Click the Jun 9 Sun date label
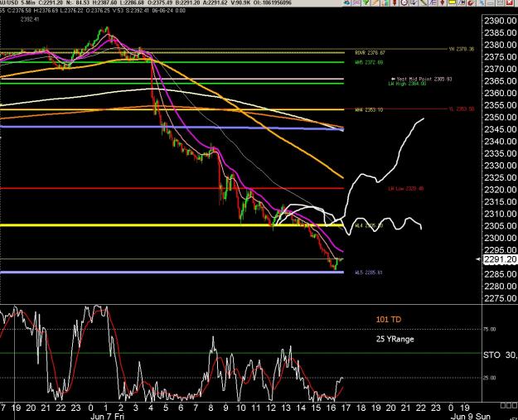This screenshot has width=518, height=420. (x=471, y=416)
